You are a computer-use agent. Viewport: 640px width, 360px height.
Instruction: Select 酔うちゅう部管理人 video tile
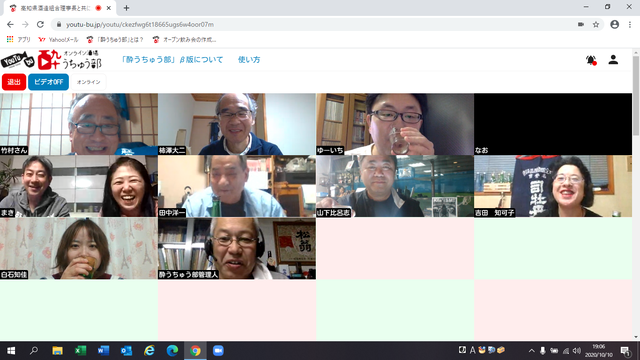237,249
